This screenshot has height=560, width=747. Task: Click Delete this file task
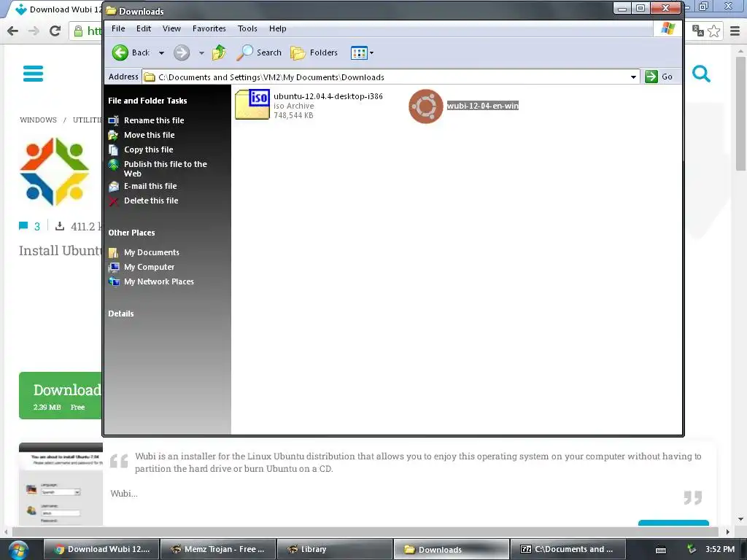tap(151, 201)
